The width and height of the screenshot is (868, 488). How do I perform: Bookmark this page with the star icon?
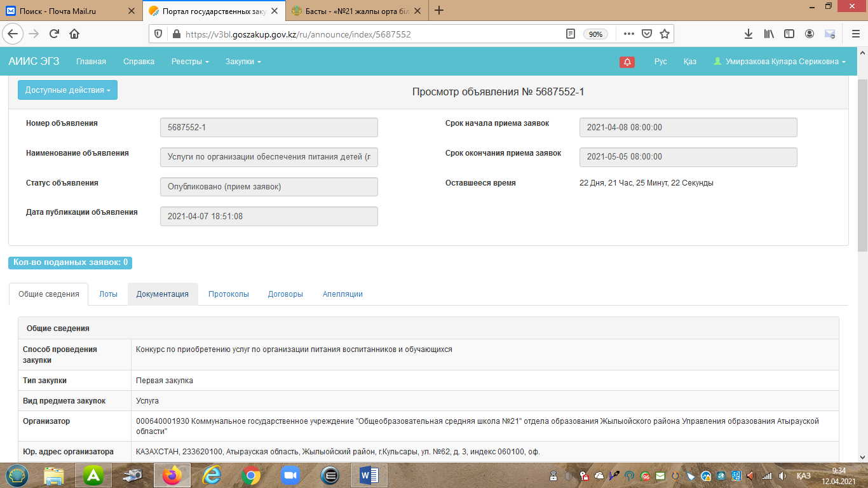665,34
